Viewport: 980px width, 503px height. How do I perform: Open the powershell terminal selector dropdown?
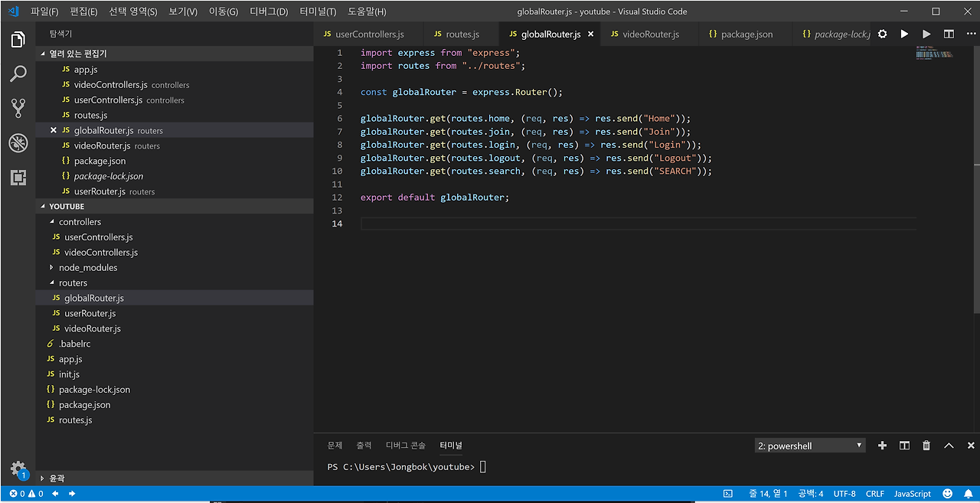click(x=809, y=446)
